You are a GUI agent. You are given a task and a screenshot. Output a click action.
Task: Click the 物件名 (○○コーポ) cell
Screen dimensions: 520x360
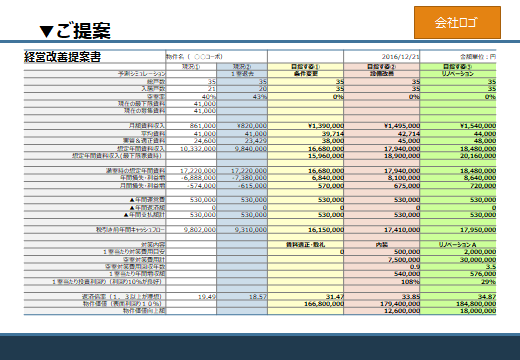pyautogui.click(x=194, y=57)
